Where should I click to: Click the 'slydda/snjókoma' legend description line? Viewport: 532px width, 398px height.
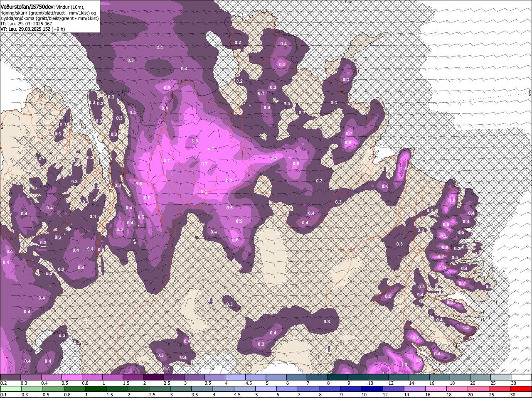click(x=49, y=18)
